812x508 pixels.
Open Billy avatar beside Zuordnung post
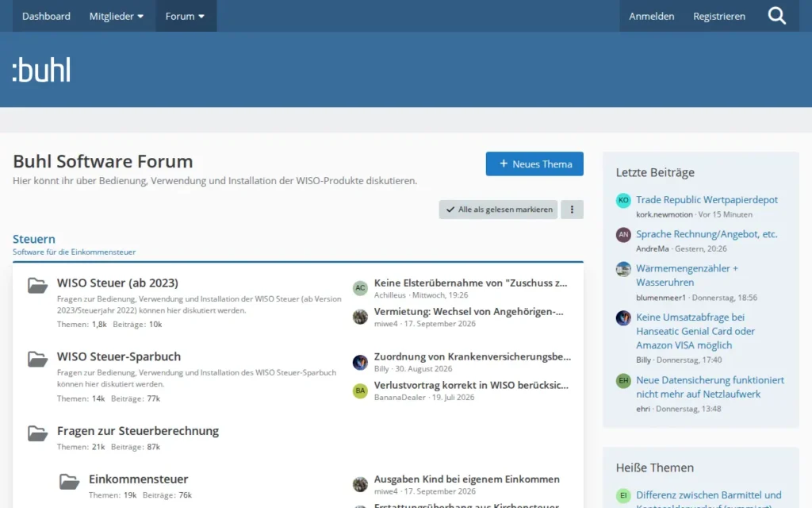360,362
